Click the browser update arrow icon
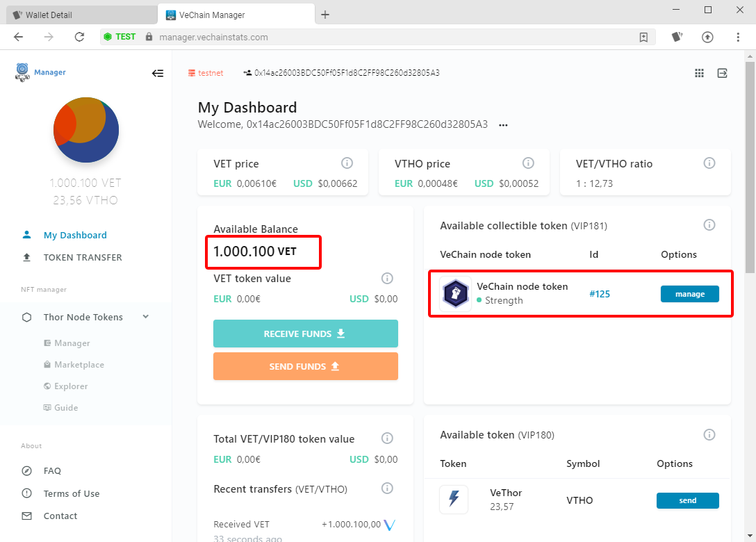The image size is (756, 542). click(x=707, y=37)
